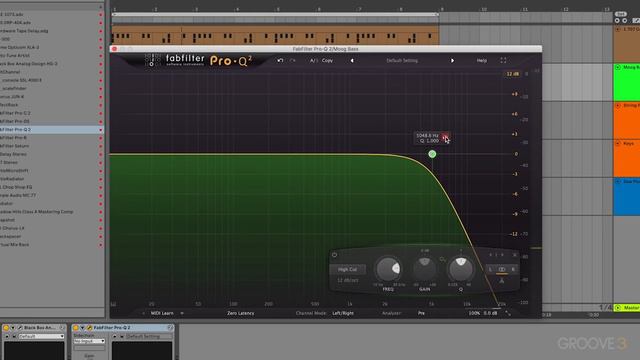Set band placement to Right channel
The image size is (640, 360).
coord(513,269)
